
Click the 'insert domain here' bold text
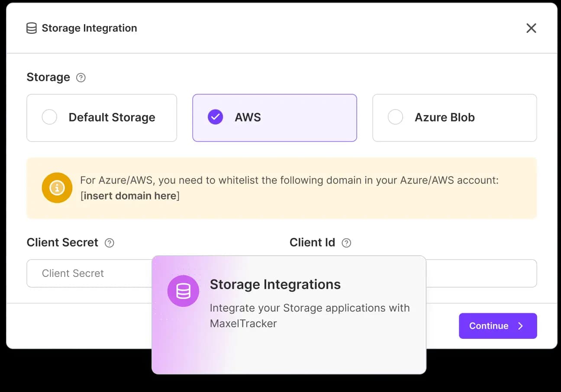coord(130,196)
